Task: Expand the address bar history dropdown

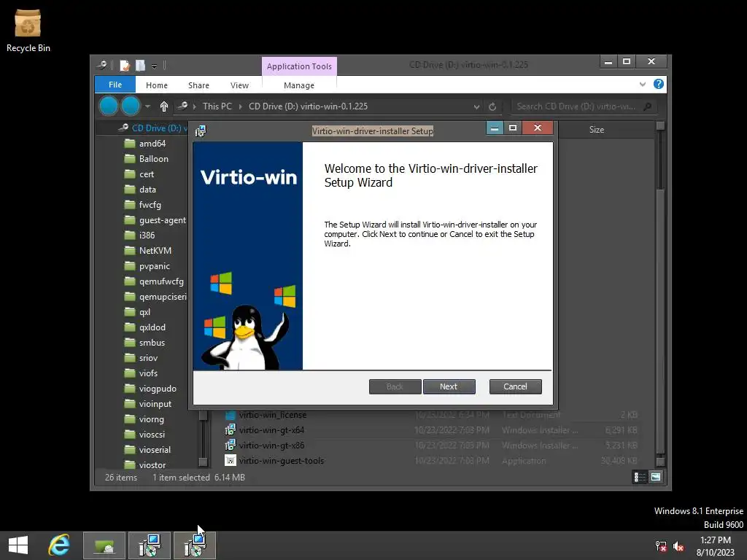Action: (x=476, y=106)
